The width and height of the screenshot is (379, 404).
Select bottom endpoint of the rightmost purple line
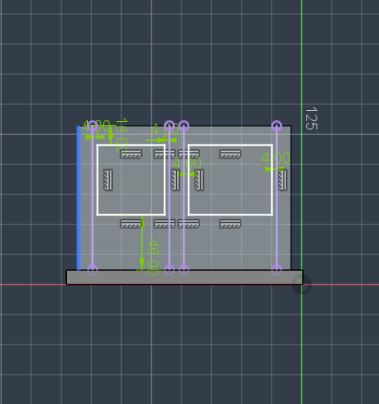click(x=277, y=270)
